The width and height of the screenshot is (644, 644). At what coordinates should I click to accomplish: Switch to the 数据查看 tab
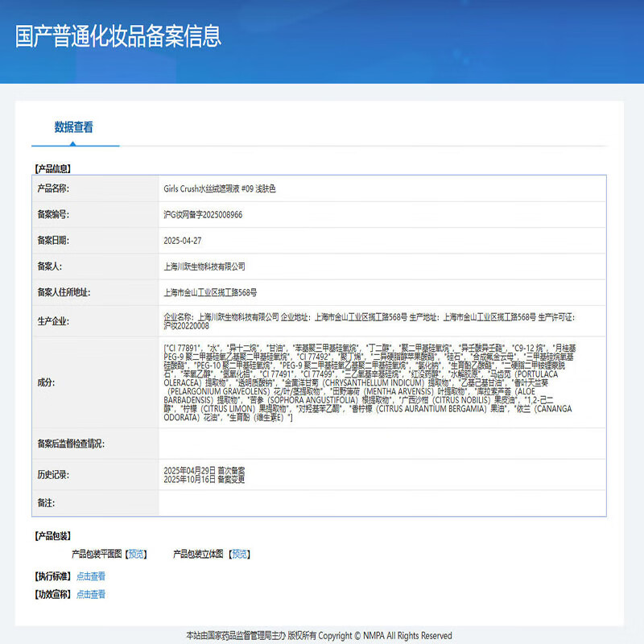click(x=74, y=127)
